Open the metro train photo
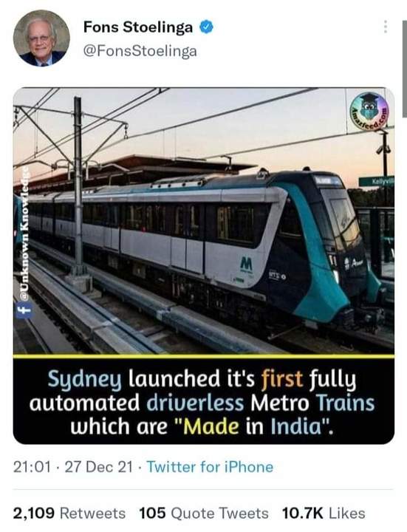Viewport: 407px width, 532px height. click(x=204, y=220)
